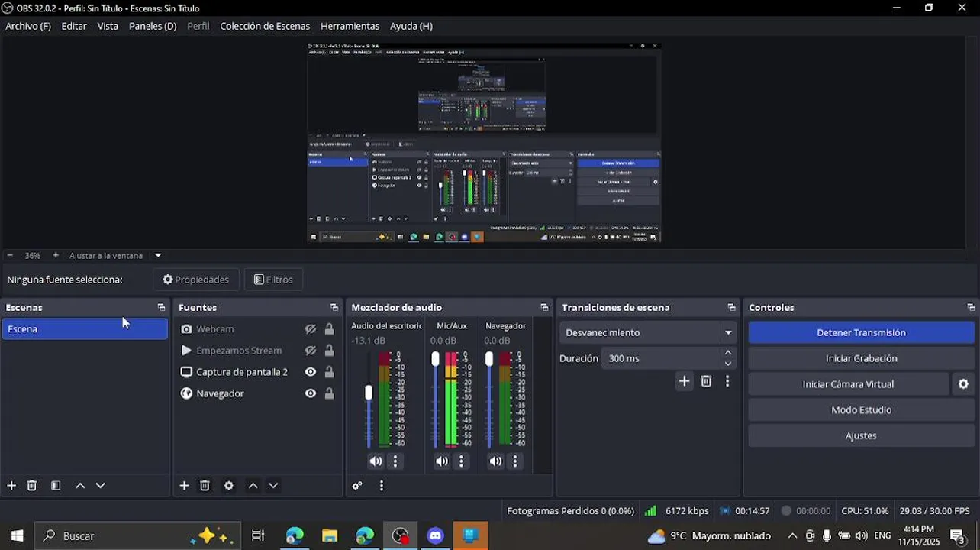Hide the Navegador source
Screen dimensions: 980x550
311,393
